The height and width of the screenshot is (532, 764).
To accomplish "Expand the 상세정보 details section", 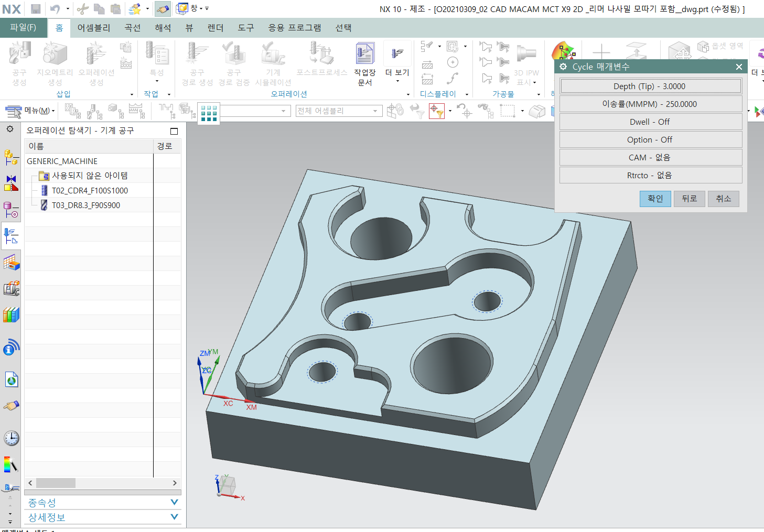I will pos(103,517).
